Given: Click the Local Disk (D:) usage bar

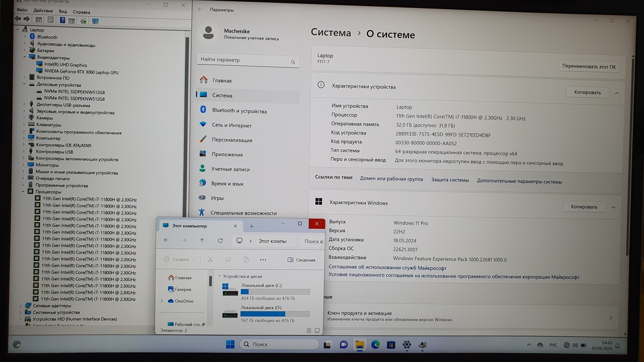Looking at the screenshot, I should [x=275, y=314].
